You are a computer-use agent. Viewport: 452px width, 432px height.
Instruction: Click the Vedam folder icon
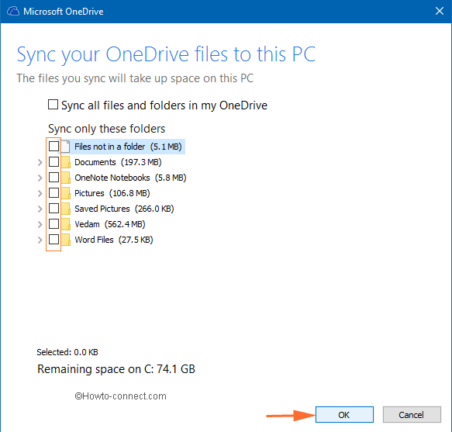click(x=66, y=224)
